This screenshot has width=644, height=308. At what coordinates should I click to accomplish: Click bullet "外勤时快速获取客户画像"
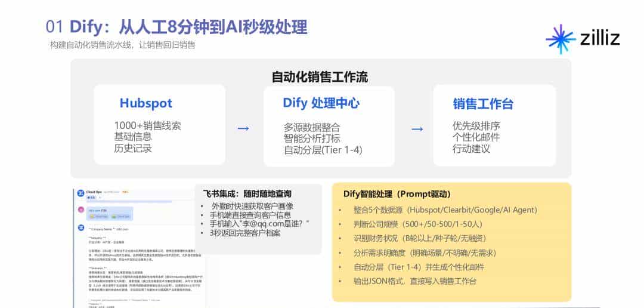[252, 206]
